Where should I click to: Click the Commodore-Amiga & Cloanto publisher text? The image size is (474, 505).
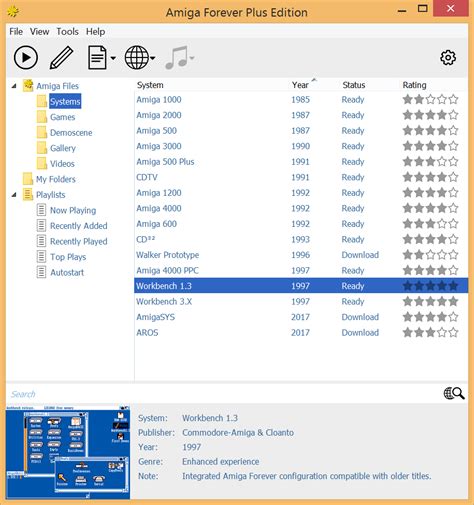[238, 433]
